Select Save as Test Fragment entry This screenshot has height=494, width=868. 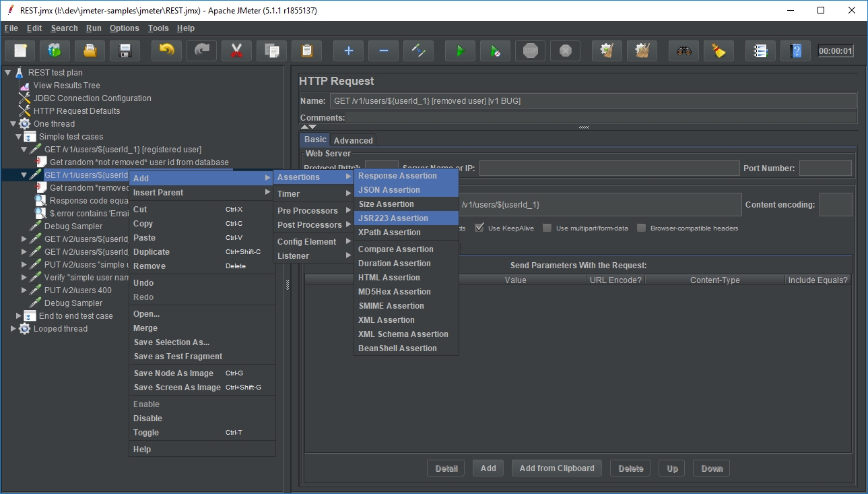click(202, 357)
